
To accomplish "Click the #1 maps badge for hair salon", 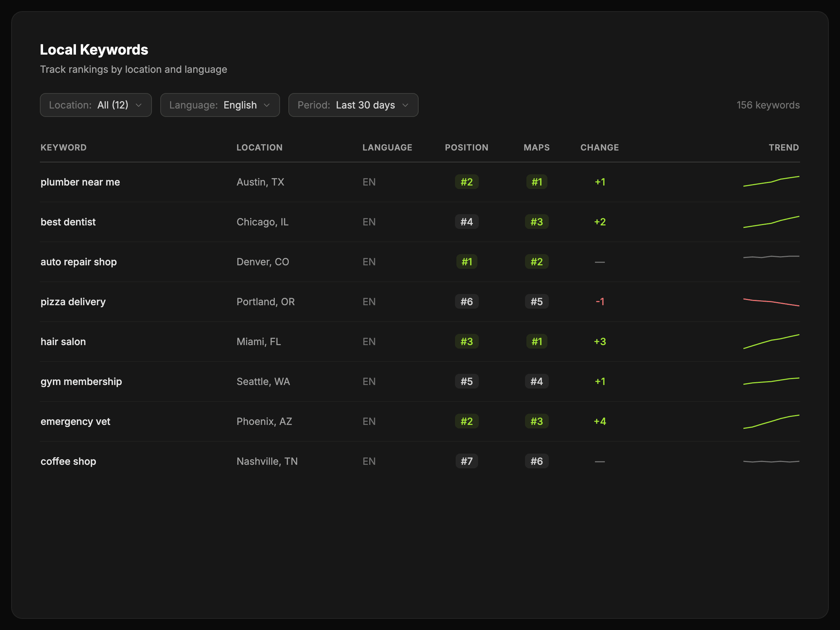I will (536, 341).
